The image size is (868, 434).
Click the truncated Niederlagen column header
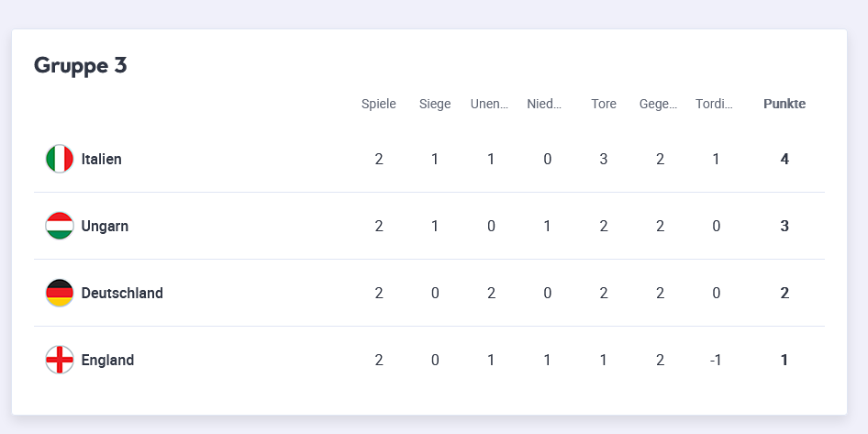coord(545,104)
